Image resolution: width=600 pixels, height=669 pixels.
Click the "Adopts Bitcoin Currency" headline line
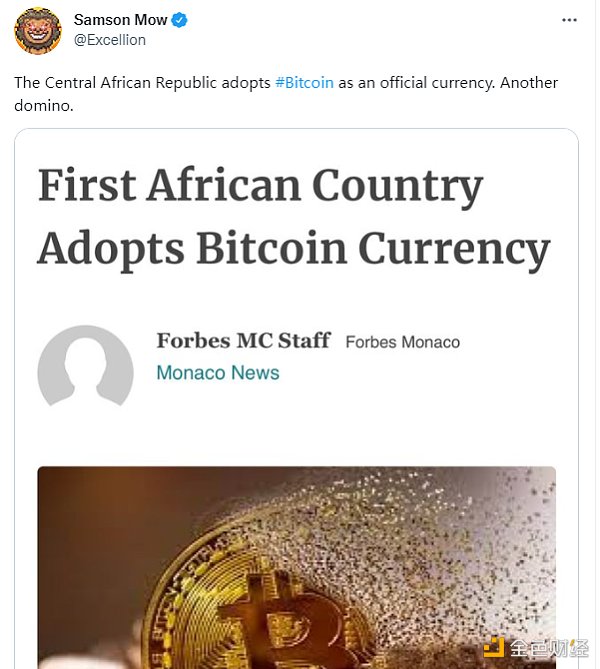[x=293, y=248]
